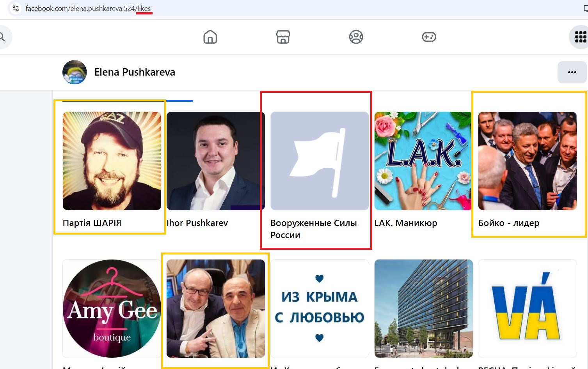Open the office building page thumbnail
Viewport: 588px width, 369px height.
coord(423,309)
